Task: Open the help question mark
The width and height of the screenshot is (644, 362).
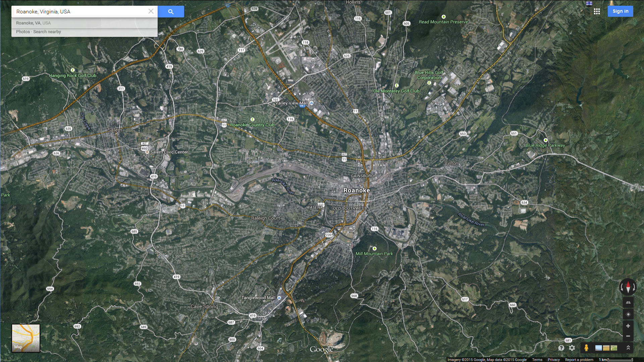Action: (561, 348)
